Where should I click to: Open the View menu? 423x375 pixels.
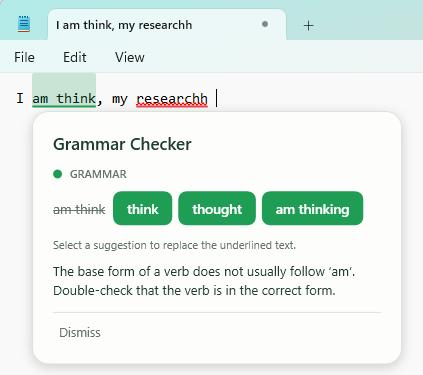pyautogui.click(x=130, y=57)
